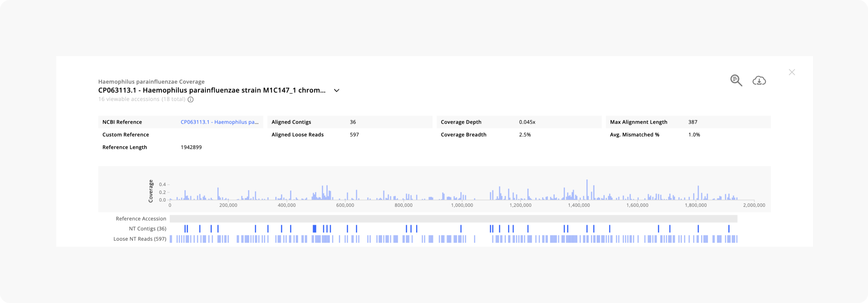Click the 1,000,000 x-axis tick label

click(x=462, y=205)
